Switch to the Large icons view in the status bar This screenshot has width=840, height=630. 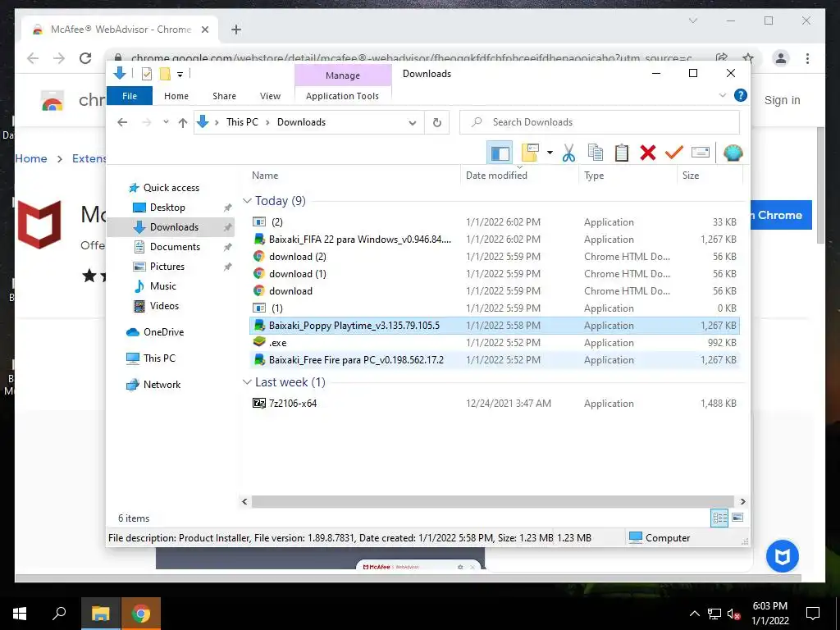click(737, 518)
